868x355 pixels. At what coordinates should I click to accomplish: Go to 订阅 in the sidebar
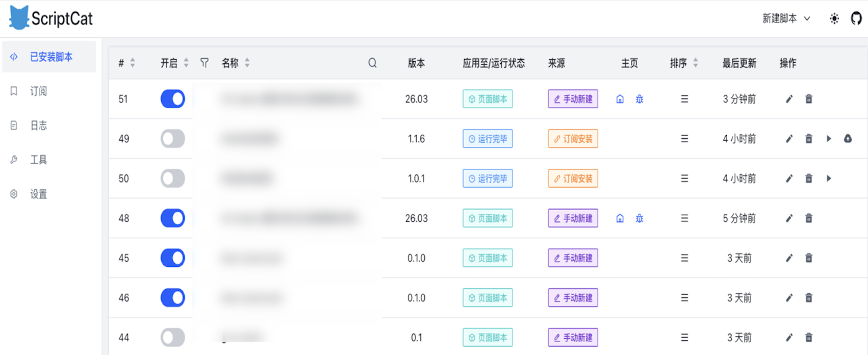(38, 91)
